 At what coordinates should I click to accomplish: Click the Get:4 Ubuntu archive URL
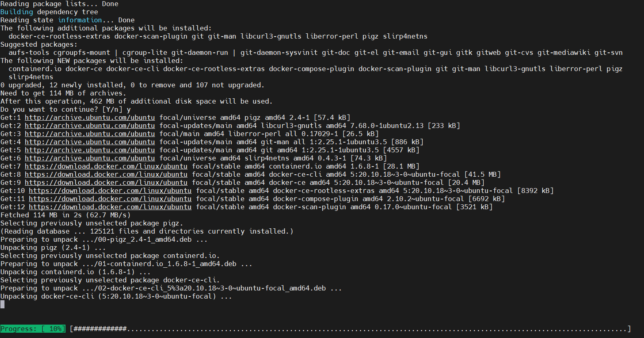[x=90, y=142]
